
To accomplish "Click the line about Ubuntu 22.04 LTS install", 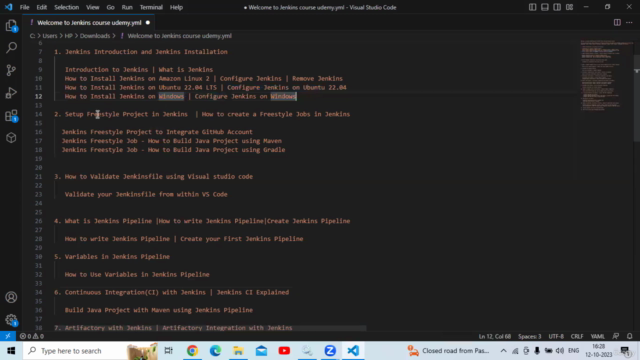I will [206, 87].
